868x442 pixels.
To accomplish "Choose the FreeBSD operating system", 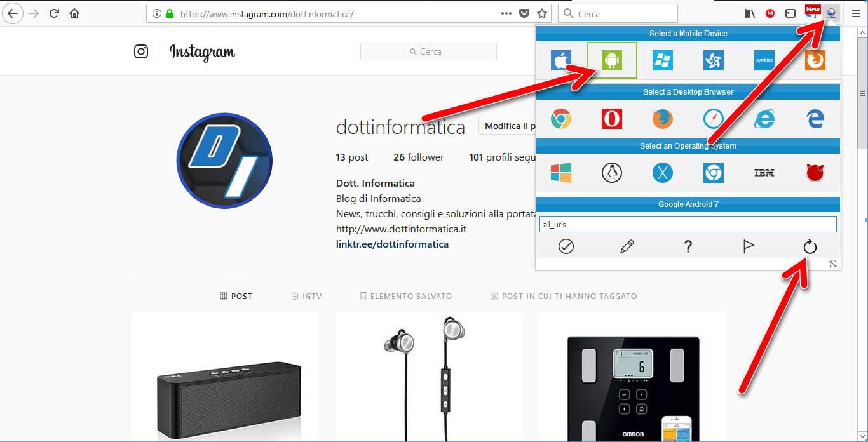I will pos(815,172).
